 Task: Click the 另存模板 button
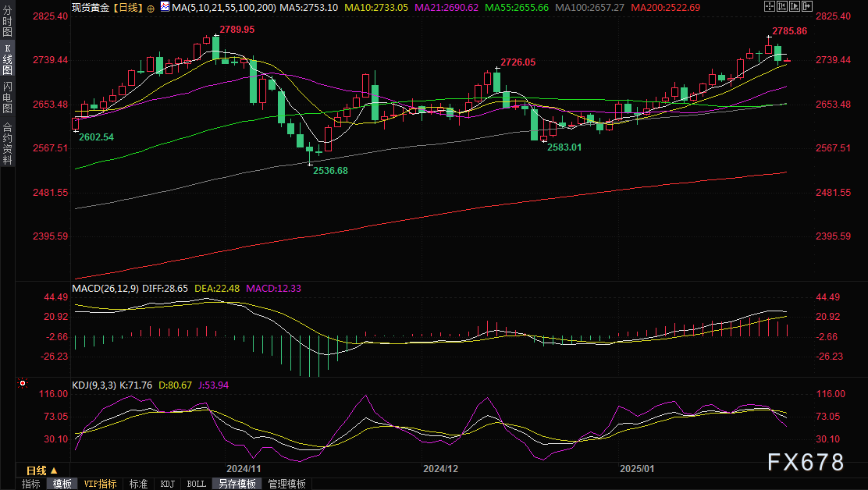click(237, 484)
